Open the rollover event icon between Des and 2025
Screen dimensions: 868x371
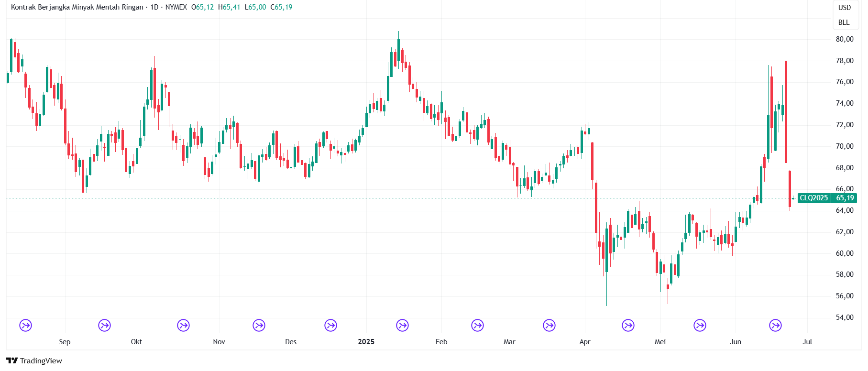330,326
